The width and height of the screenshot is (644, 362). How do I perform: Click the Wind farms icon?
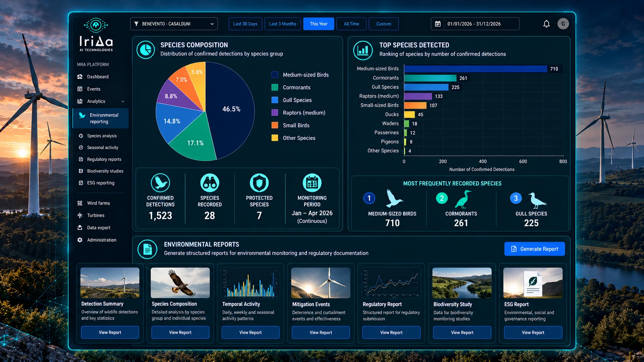click(x=80, y=203)
